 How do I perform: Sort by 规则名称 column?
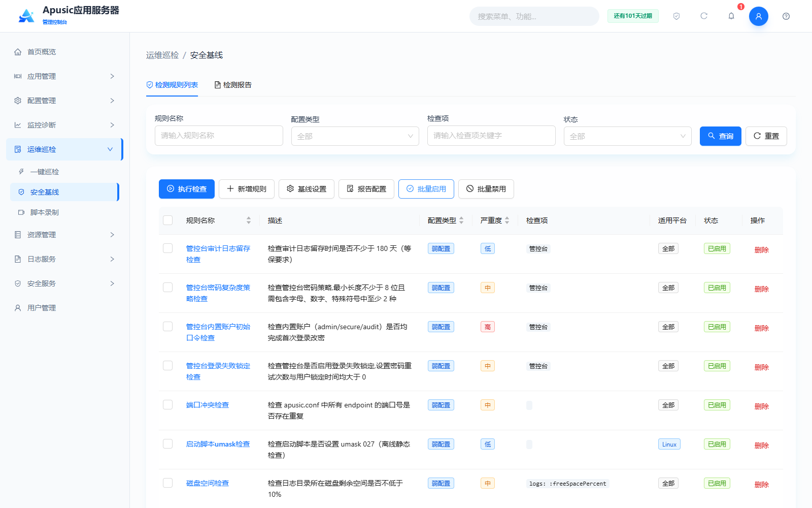pos(249,220)
